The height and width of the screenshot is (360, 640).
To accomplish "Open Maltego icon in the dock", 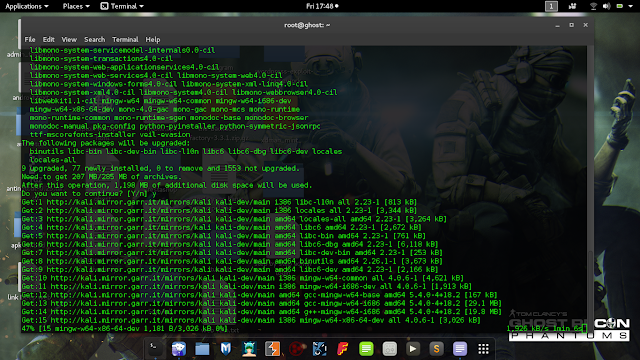I will click(319, 349).
